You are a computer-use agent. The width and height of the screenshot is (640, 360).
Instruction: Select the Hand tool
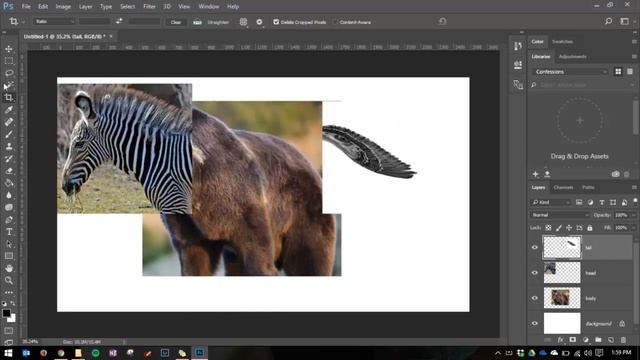tap(9, 268)
